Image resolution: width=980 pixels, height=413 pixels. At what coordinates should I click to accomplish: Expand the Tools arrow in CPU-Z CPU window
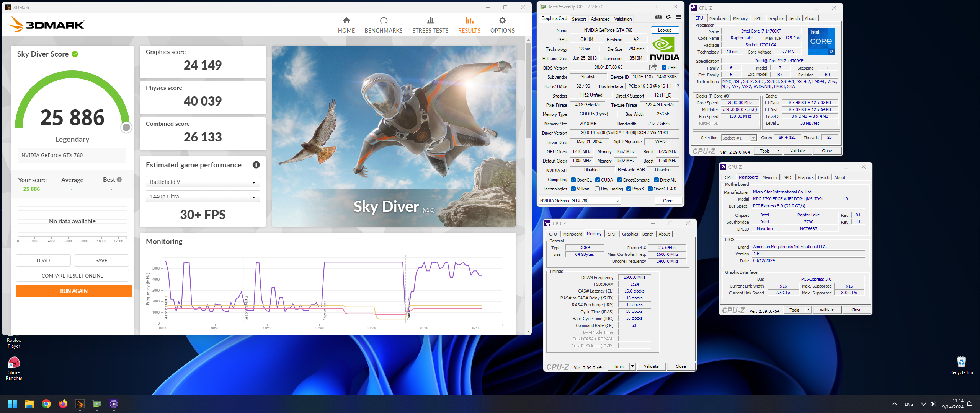point(778,151)
